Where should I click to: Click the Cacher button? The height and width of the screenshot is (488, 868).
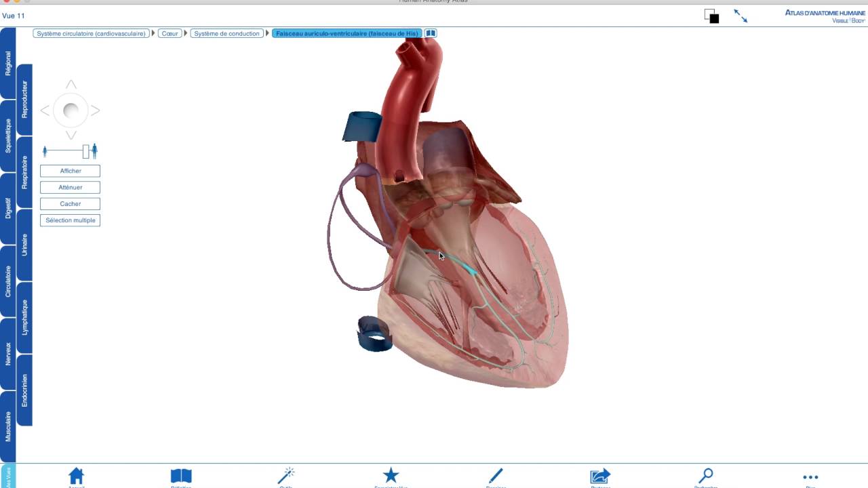tap(70, 203)
